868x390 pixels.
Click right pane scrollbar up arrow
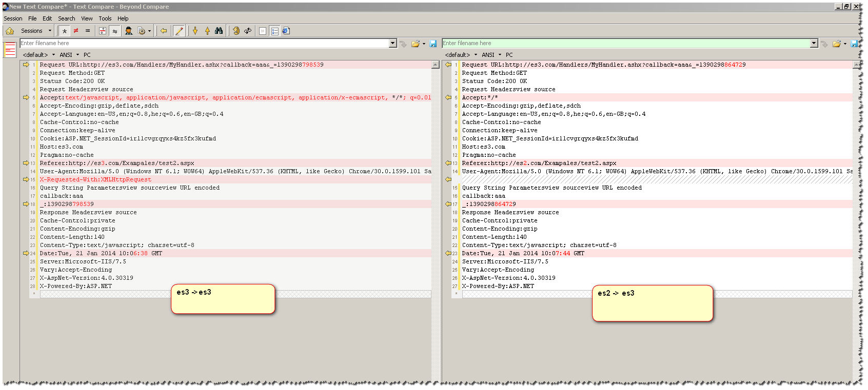pyautogui.click(x=856, y=65)
